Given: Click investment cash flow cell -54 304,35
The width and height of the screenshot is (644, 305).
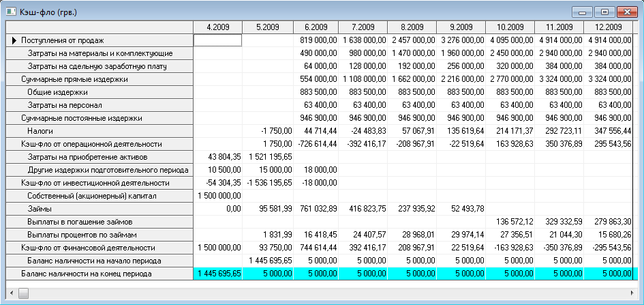Looking at the screenshot, I should [217, 183].
